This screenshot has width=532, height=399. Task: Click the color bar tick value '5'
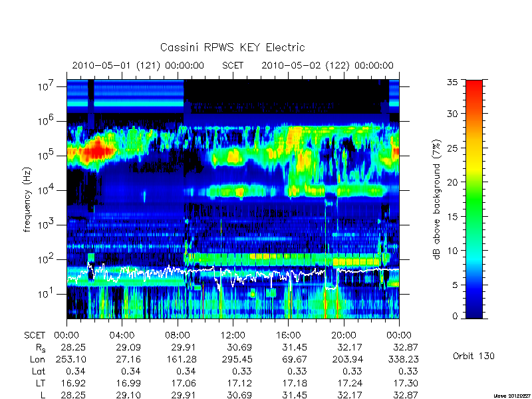tap(456, 285)
